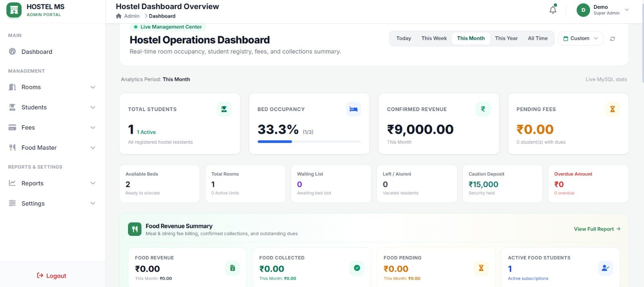The height and width of the screenshot is (287, 644).
Task: Click the Reports chart icon in sidebar
Action: tap(12, 183)
